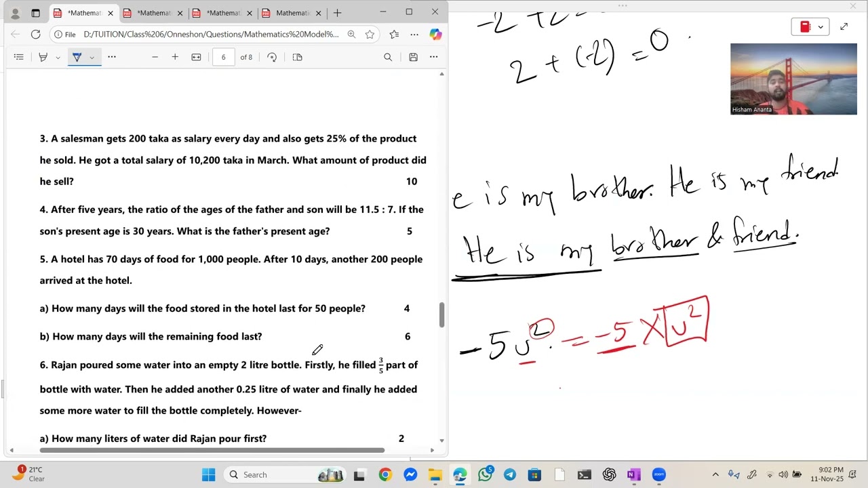Viewport: 868px width, 488px height.
Task: Toggle the PDF page view layout
Action: pyautogui.click(x=297, y=57)
